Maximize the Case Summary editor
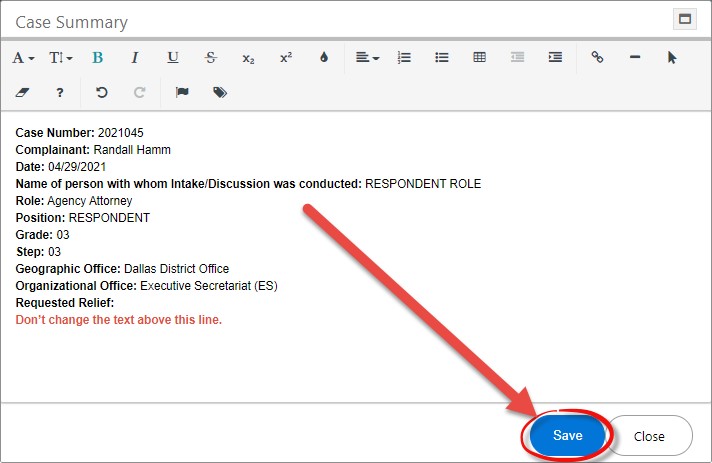The image size is (712, 463). (x=684, y=19)
